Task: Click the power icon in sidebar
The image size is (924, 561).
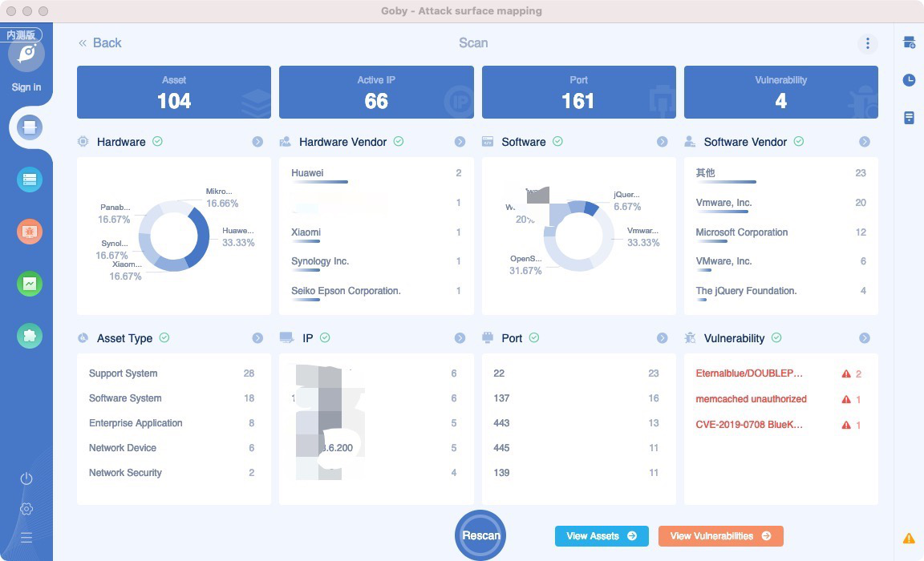Action: (x=26, y=478)
